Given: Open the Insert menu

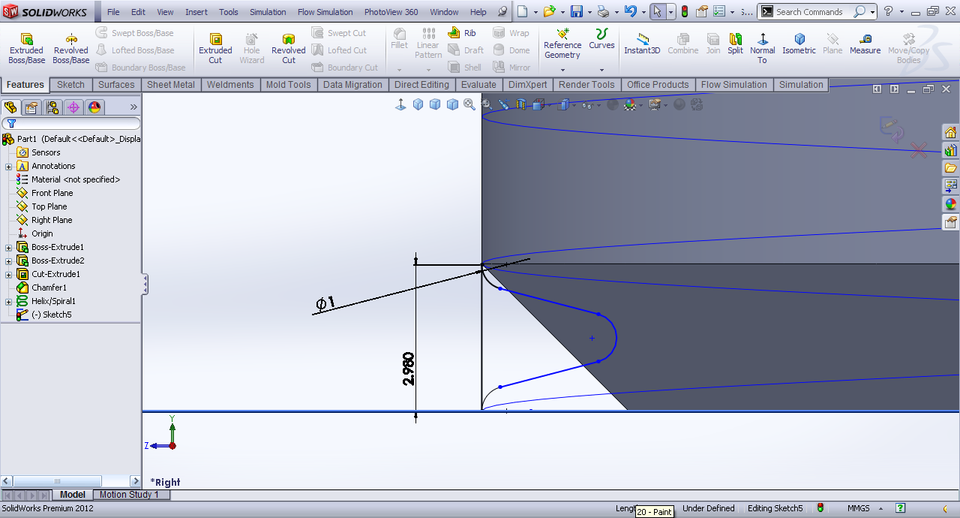Looking at the screenshot, I should point(196,12).
